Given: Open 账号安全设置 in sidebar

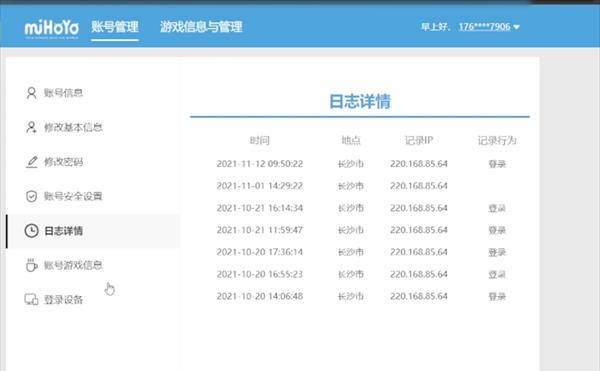Looking at the screenshot, I should tap(73, 196).
